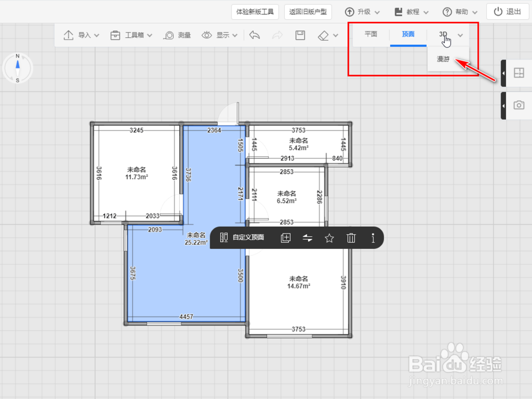
Task: Switch to the 平面 plan view tab
Action: [x=371, y=34]
